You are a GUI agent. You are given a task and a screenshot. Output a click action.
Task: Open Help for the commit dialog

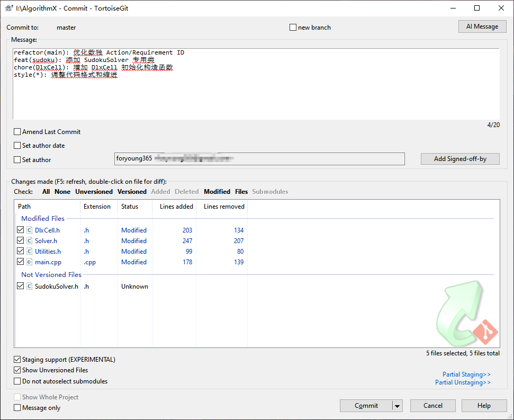[484, 406]
